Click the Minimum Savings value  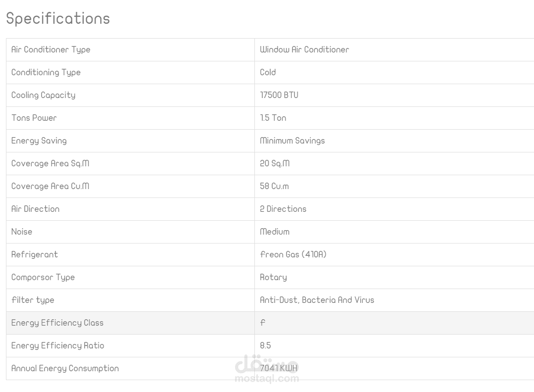coord(292,141)
